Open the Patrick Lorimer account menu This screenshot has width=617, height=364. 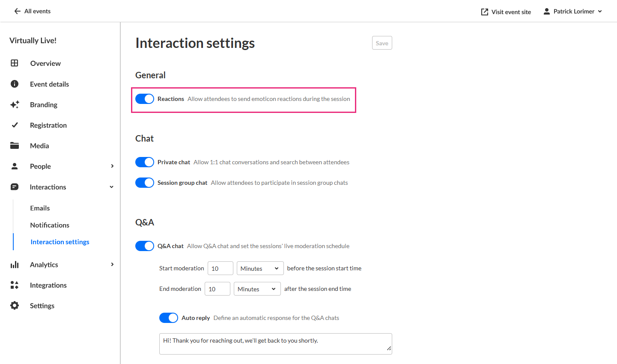573,12
